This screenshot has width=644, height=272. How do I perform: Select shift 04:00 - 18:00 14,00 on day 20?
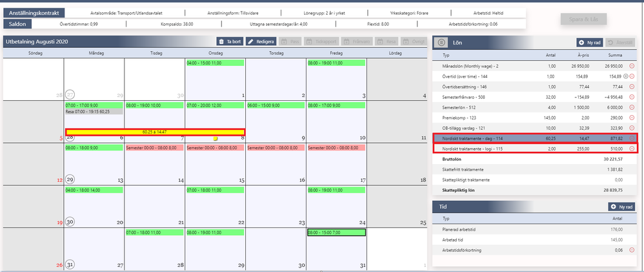(x=94, y=190)
